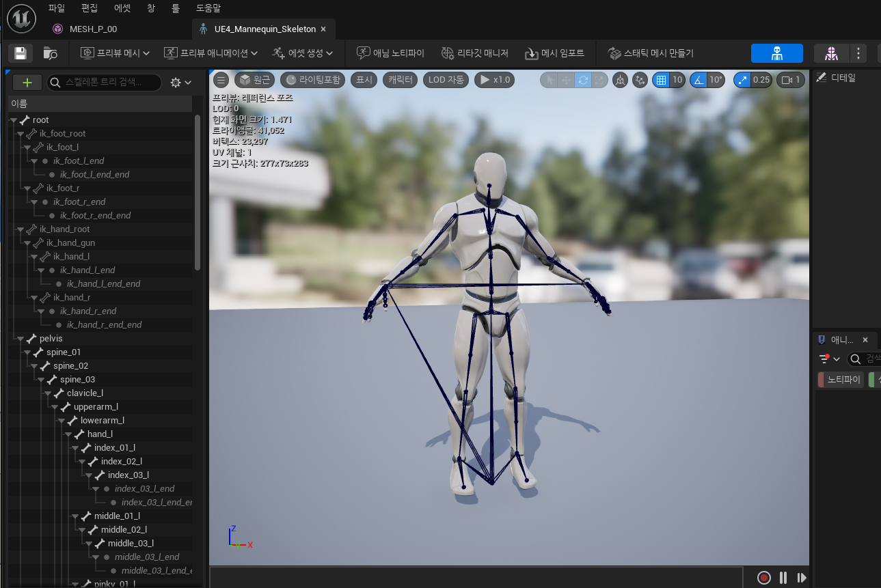The image size is (881, 588).
Task: Add new item with green plus button
Action: (x=27, y=83)
